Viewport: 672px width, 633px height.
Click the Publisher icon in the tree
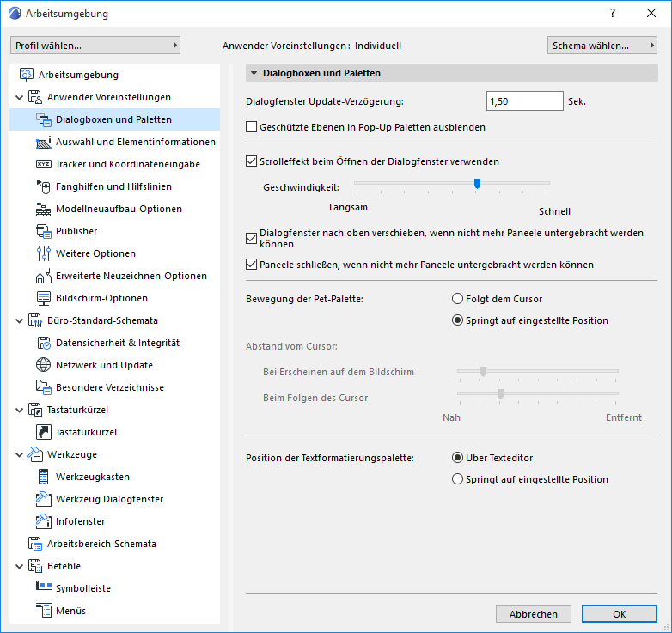point(44,231)
